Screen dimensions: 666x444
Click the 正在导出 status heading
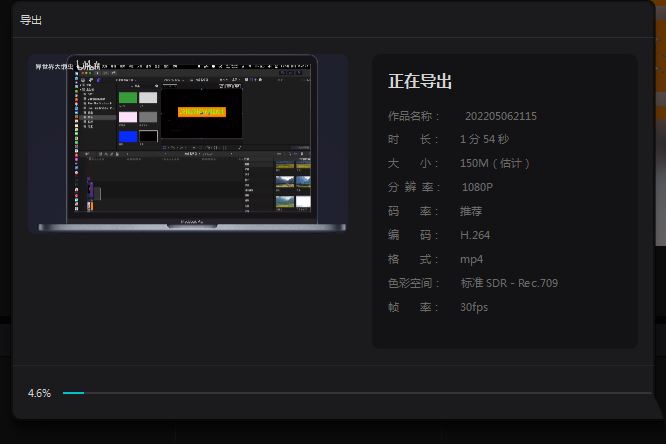[x=420, y=82]
